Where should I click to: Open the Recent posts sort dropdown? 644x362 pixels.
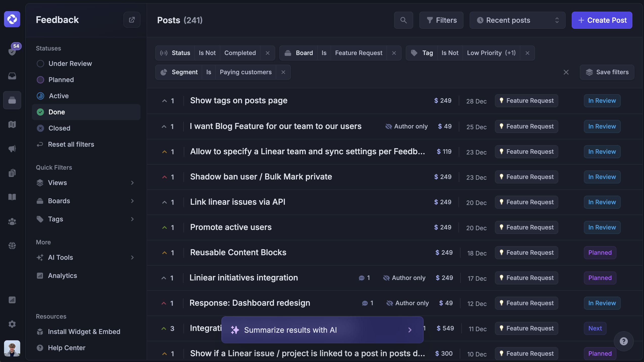coord(517,20)
